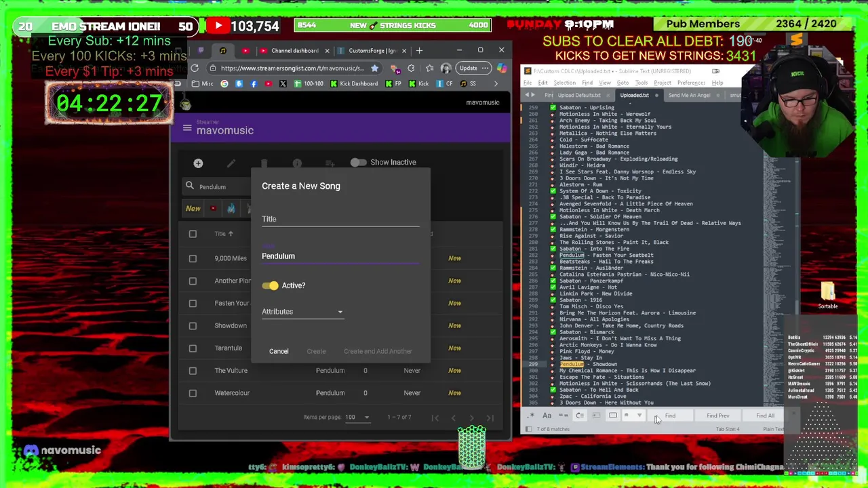Open the Google bookmark icon
Screen dimensions: 868x488
[x=224, y=83]
